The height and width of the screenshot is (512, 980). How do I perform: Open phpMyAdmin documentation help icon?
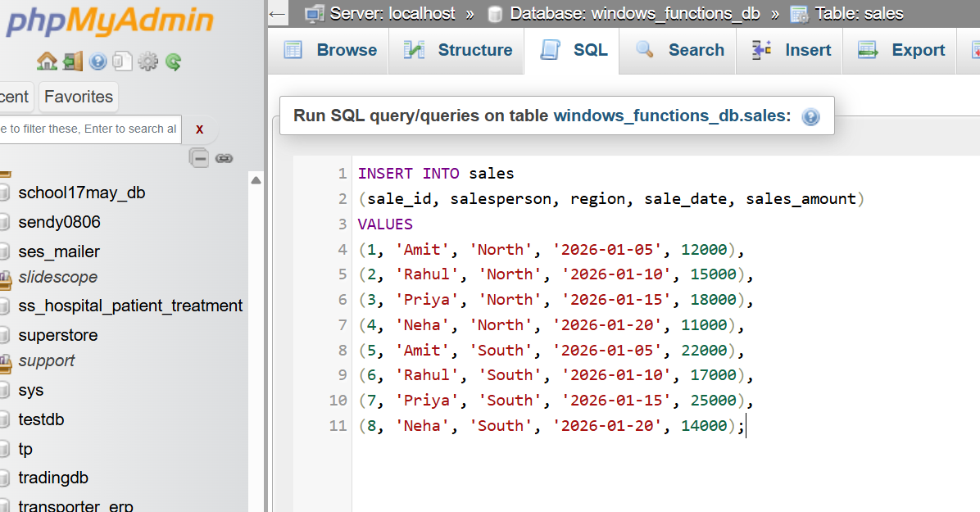98,61
